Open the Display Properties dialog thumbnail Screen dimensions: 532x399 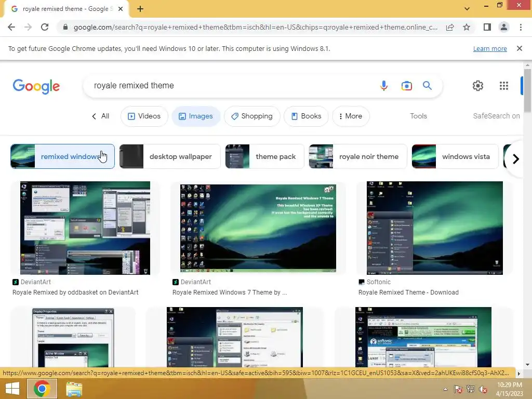tap(73, 338)
